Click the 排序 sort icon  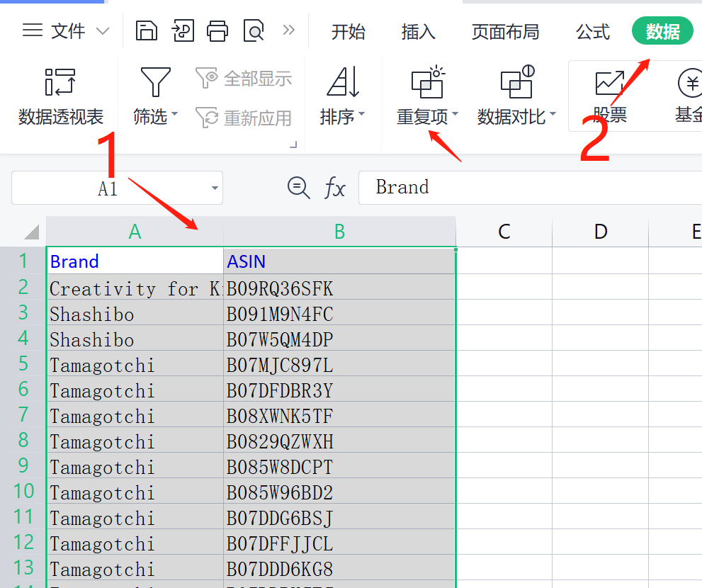pos(344,81)
